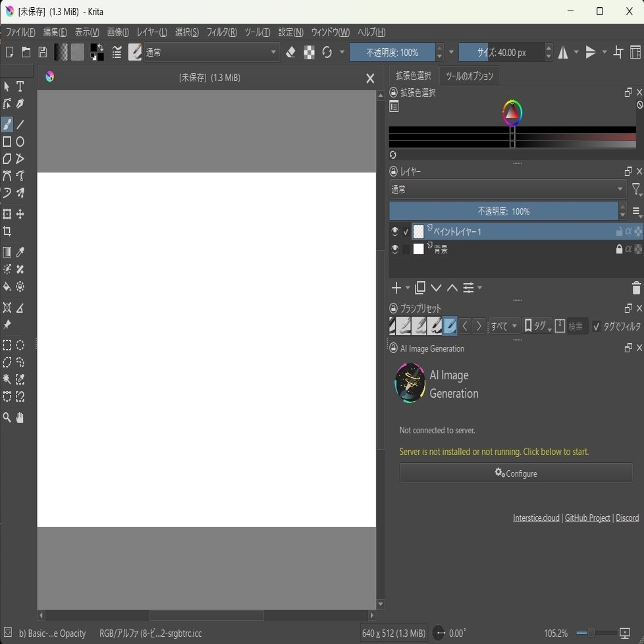Select the Zoom magnifier tool
Image resolution: width=644 pixels, height=644 pixels.
pos(7,417)
